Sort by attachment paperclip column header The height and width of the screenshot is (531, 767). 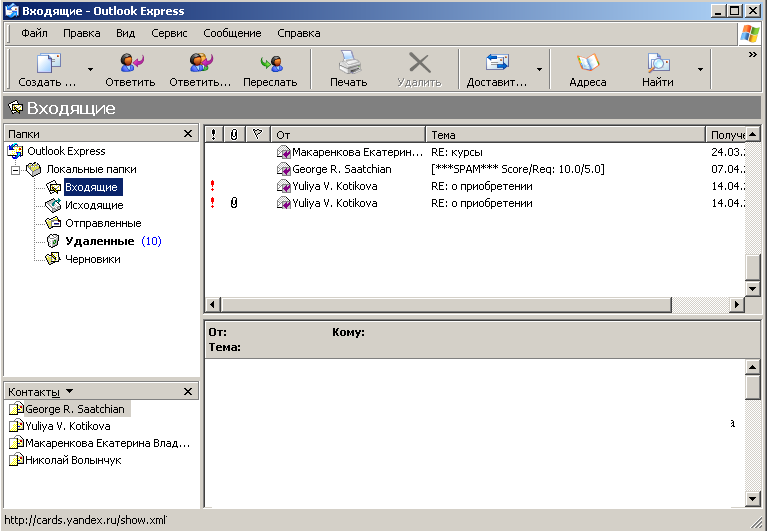[234, 134]
